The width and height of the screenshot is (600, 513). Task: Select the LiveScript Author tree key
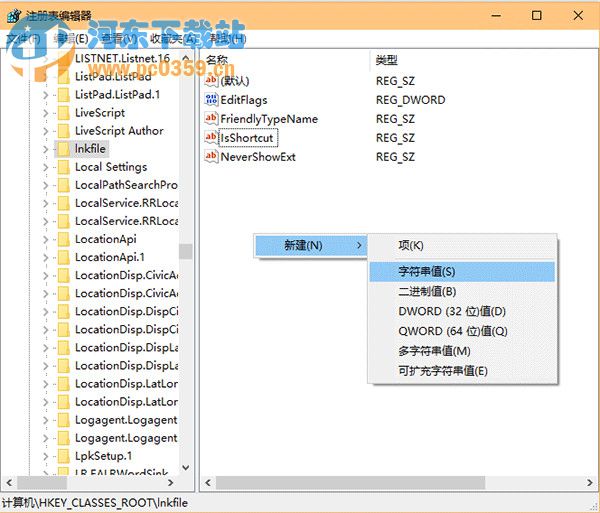pos(119,131)
